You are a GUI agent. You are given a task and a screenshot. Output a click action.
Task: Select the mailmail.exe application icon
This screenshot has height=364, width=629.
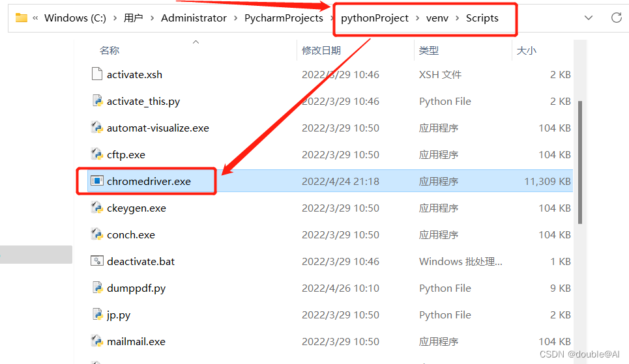coord(97,341)
